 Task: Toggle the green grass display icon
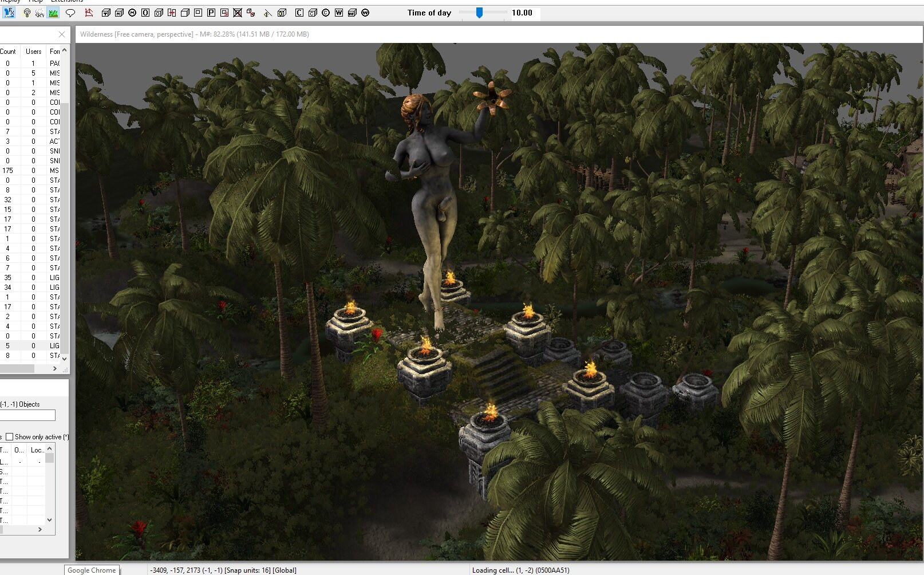[53, 13]
